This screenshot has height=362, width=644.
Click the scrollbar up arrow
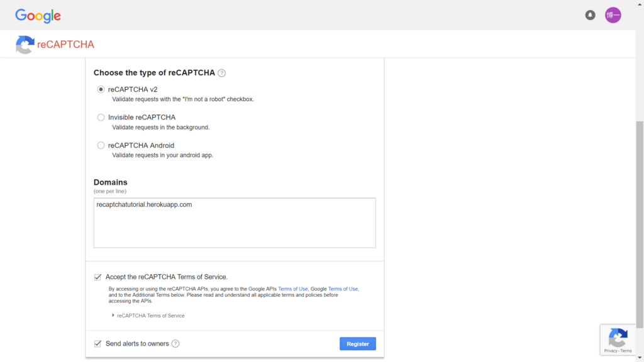tap(640, 3)
